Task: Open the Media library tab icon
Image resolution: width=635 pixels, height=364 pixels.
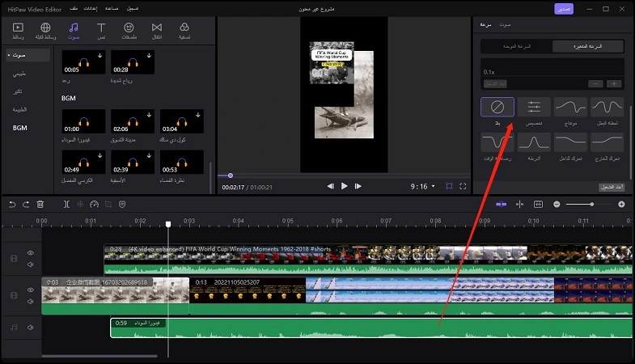Action: 18,28
